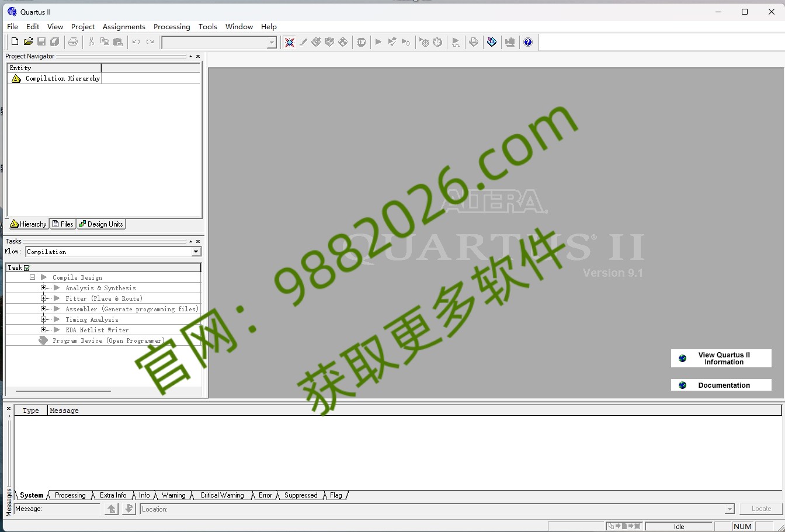The image size is (785, 532).
Task: Click the Copy toolbar icon
Action: click(105, 42)
